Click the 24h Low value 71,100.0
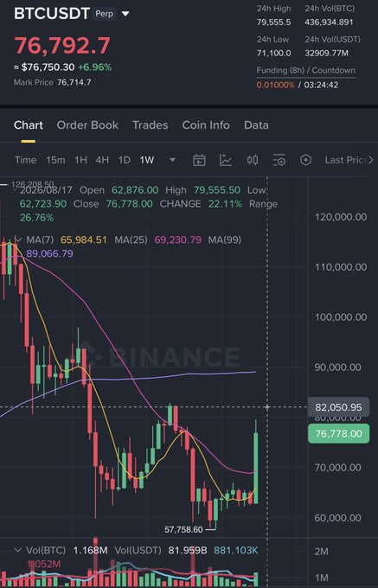 [273, 54]
